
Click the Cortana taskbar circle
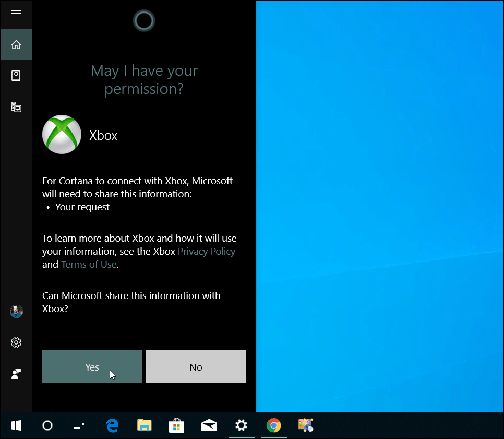[x=47, y=425]
